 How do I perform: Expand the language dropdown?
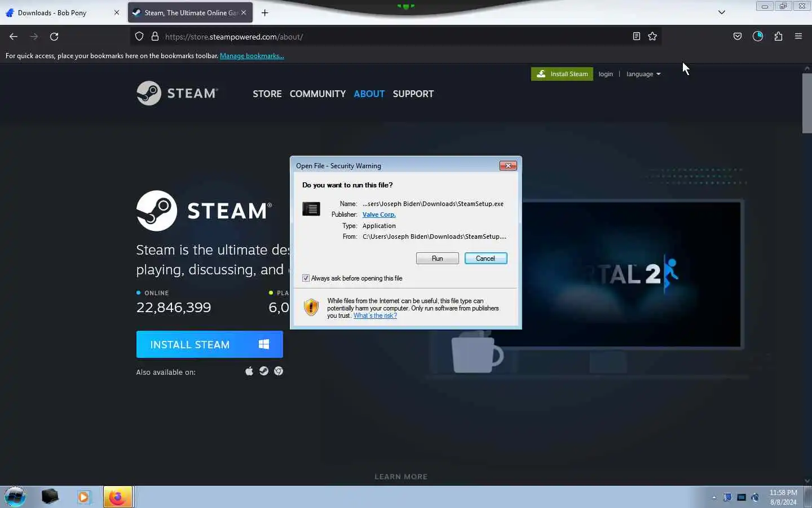(x=643, y=74)
